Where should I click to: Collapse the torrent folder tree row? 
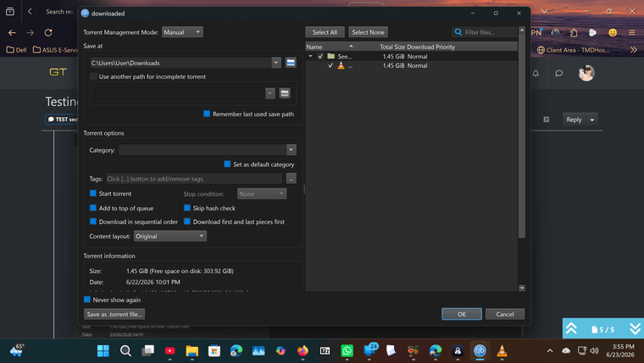click(x=310, y=56)
